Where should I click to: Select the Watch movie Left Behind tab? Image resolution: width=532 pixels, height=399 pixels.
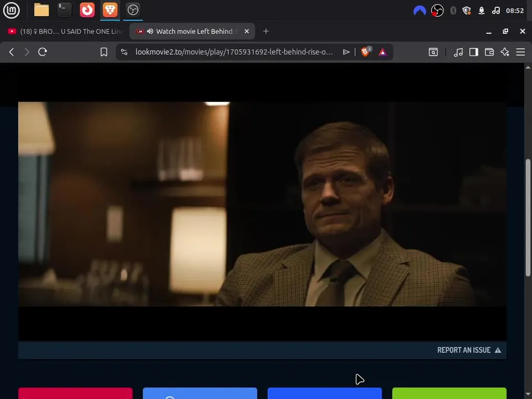click(x=192, y=31)
